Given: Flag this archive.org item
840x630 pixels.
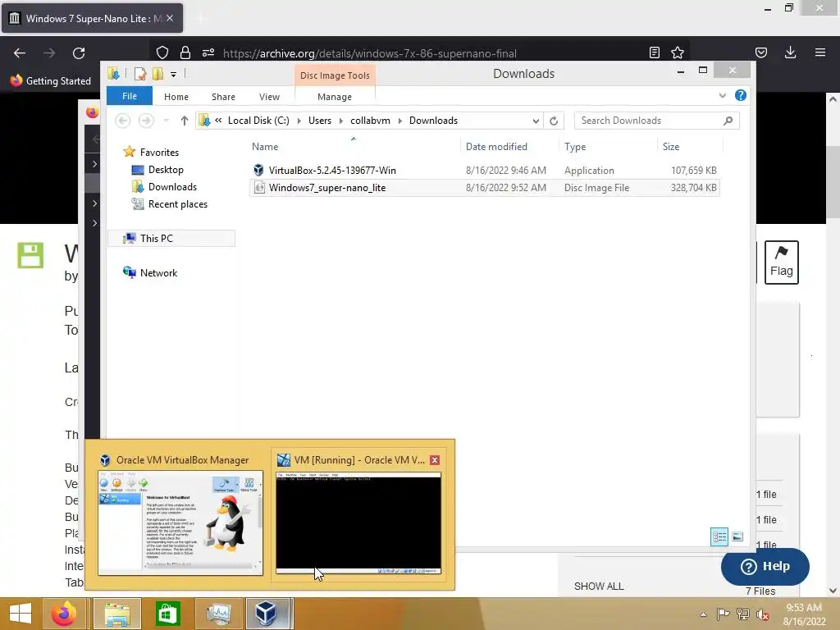Looking at the screenshot, I should 781,262.
